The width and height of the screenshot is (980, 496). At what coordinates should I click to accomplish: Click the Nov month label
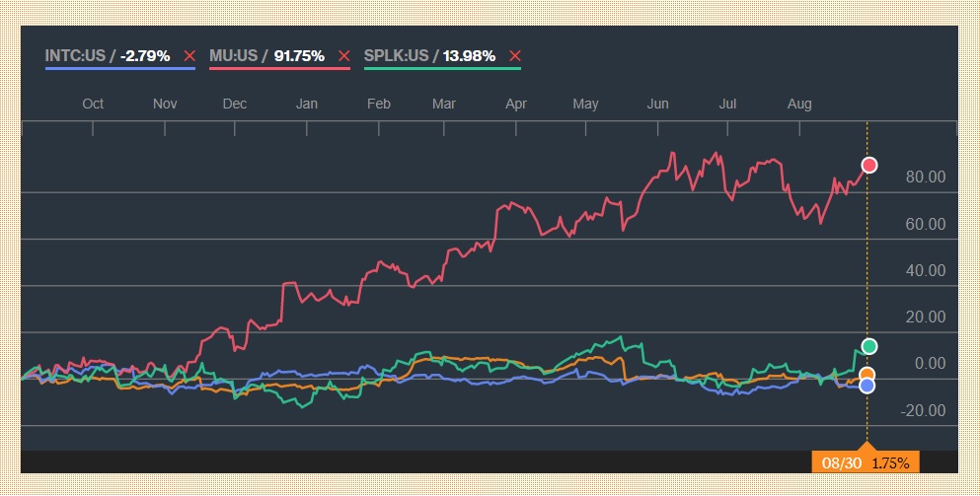(165, 104)
